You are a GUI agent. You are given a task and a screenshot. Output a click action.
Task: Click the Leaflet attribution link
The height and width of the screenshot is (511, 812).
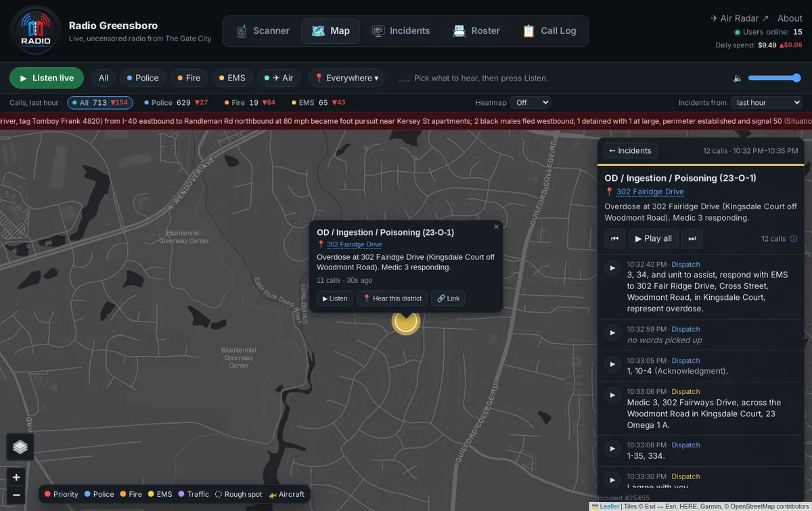609,506
